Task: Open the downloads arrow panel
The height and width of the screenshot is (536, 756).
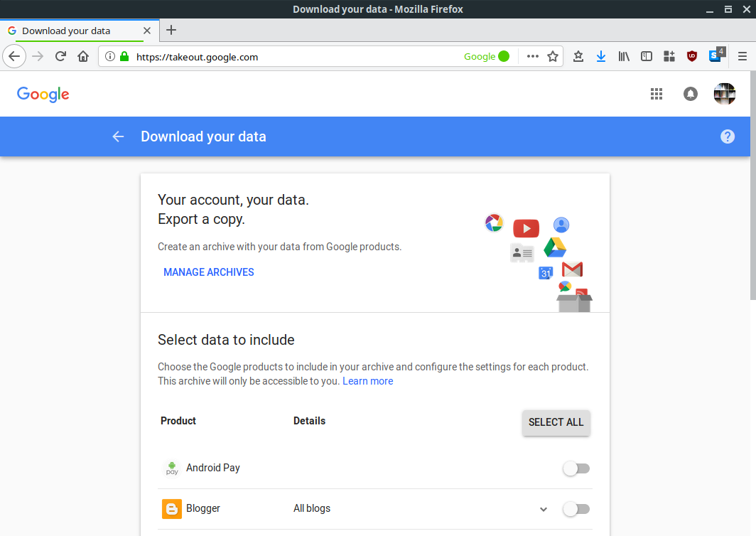Action: coord(601,56)
